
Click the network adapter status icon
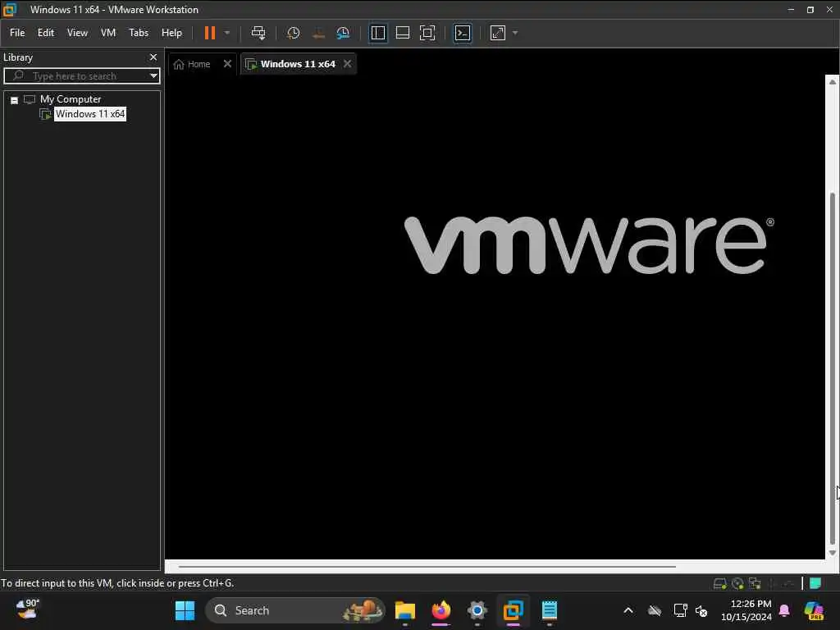[x=755, y=583]
